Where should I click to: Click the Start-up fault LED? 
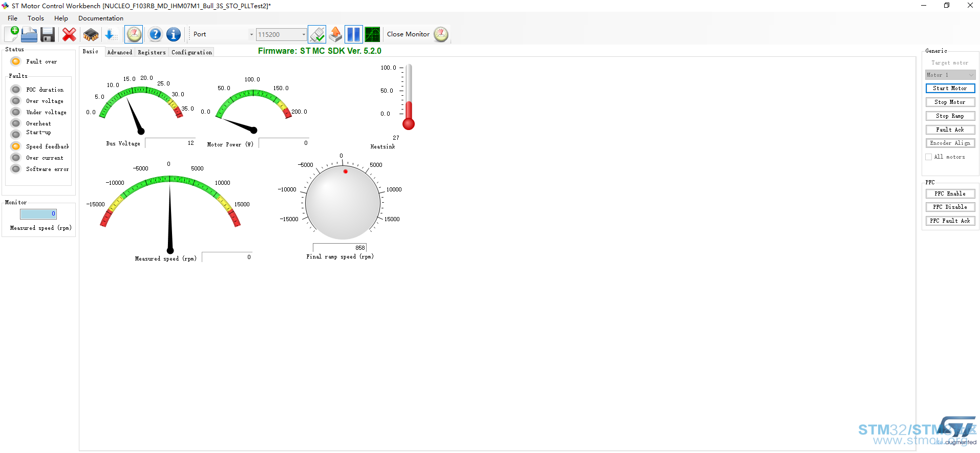16,135
